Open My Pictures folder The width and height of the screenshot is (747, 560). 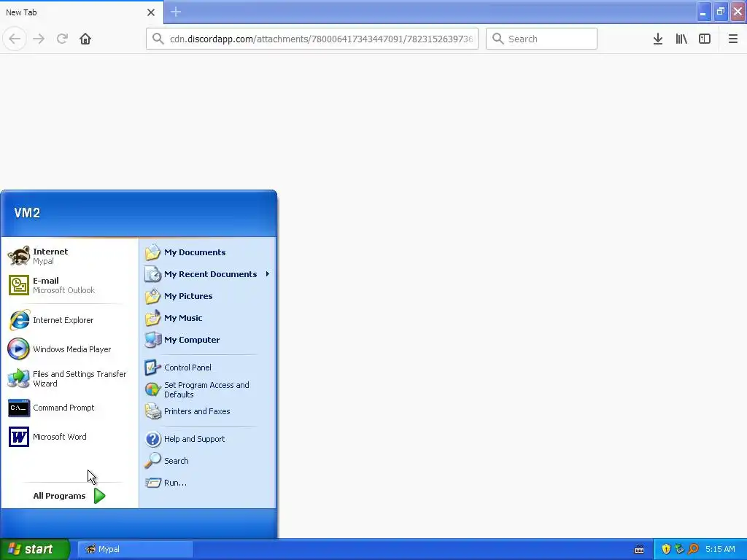(207, 296)
